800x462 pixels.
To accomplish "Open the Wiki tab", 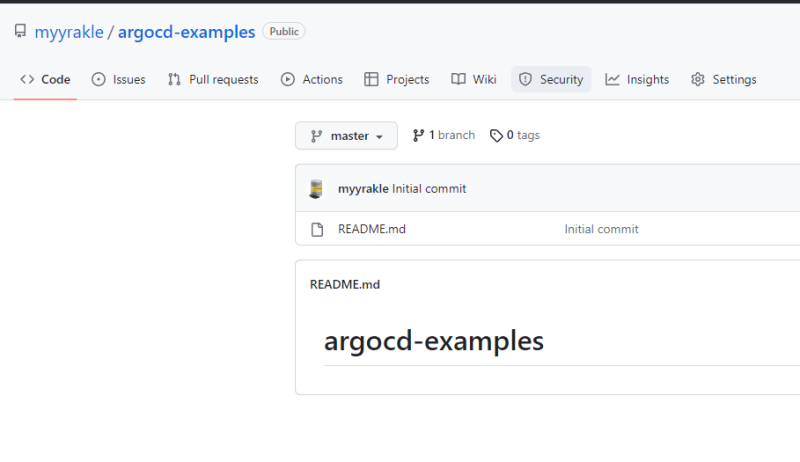I will pos(473,80).
